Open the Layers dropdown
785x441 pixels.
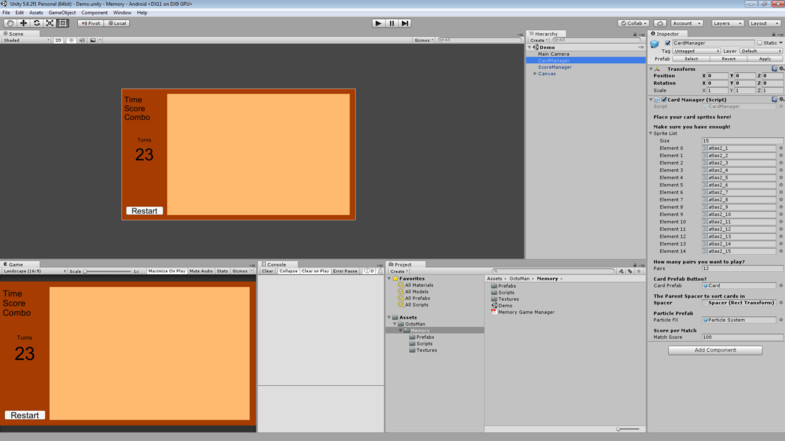tap(727, 23)
